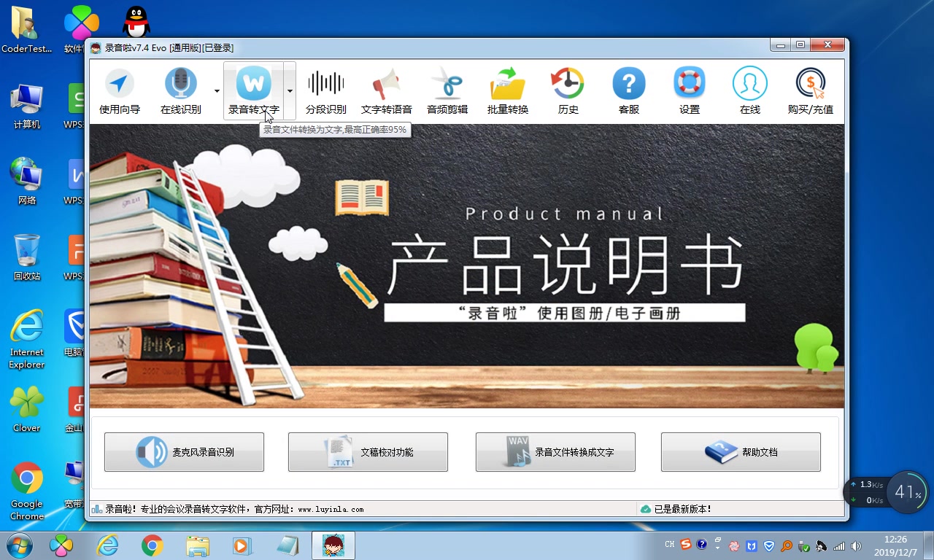Open the 录音啦 title bar app icon
Viewport: 934px width, 560px height.
96,48
